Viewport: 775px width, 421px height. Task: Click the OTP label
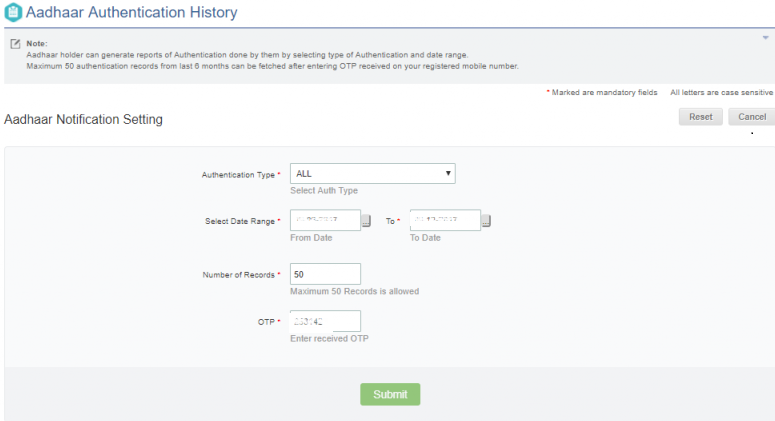click(266, 322)
